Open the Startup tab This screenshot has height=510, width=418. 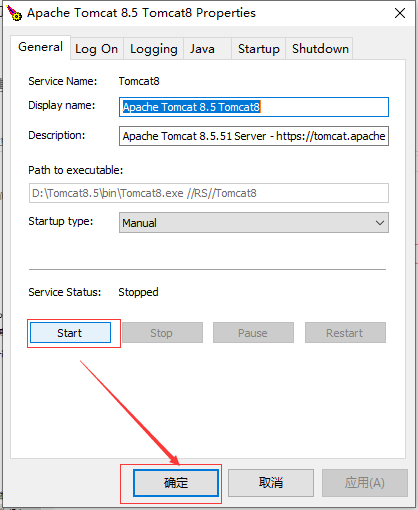[x=259, y=49]
